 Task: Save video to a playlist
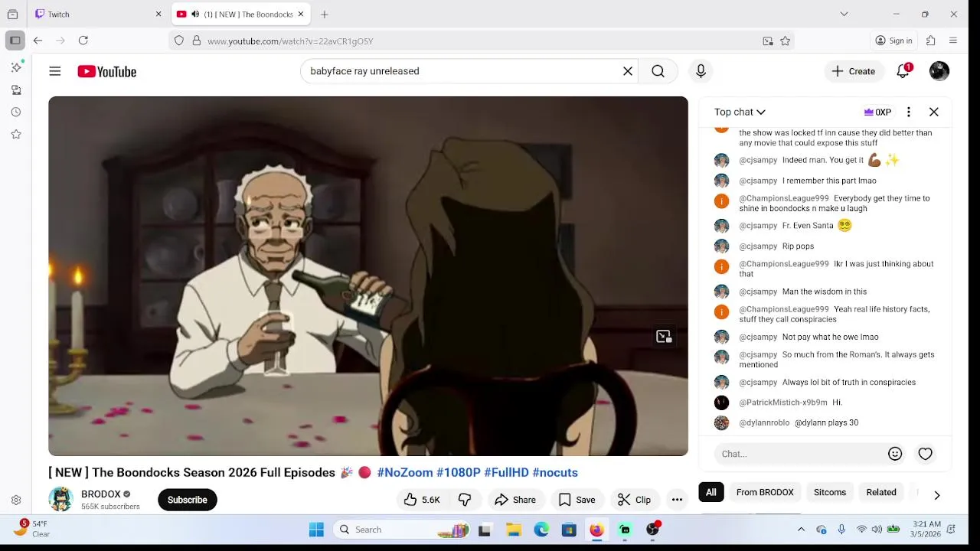[x=577, y=500]
